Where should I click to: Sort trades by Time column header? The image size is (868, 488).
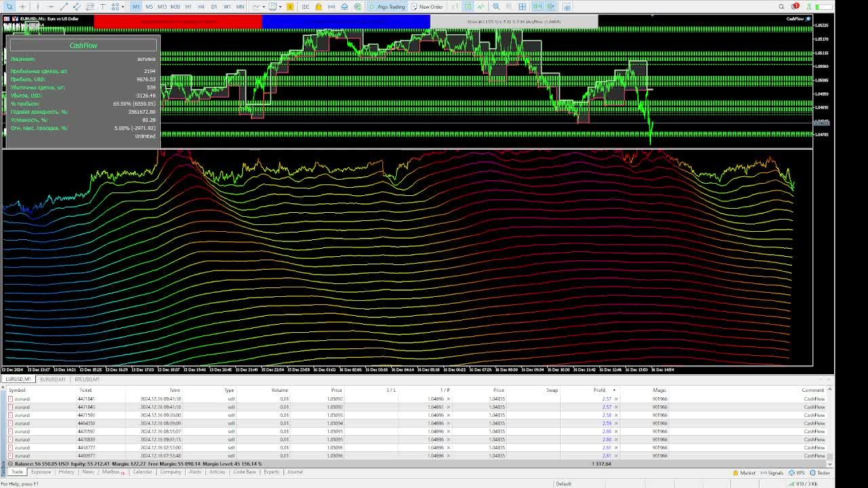175,390
